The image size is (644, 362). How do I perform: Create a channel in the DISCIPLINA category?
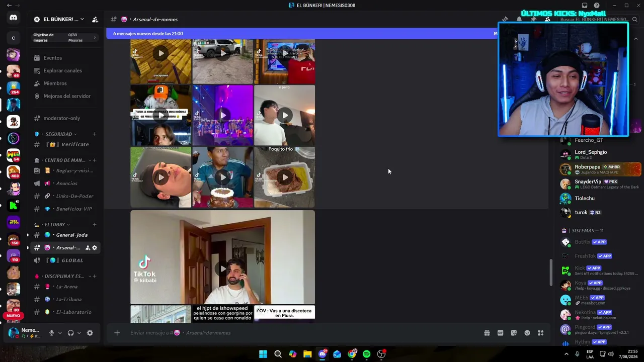point(94,276)
